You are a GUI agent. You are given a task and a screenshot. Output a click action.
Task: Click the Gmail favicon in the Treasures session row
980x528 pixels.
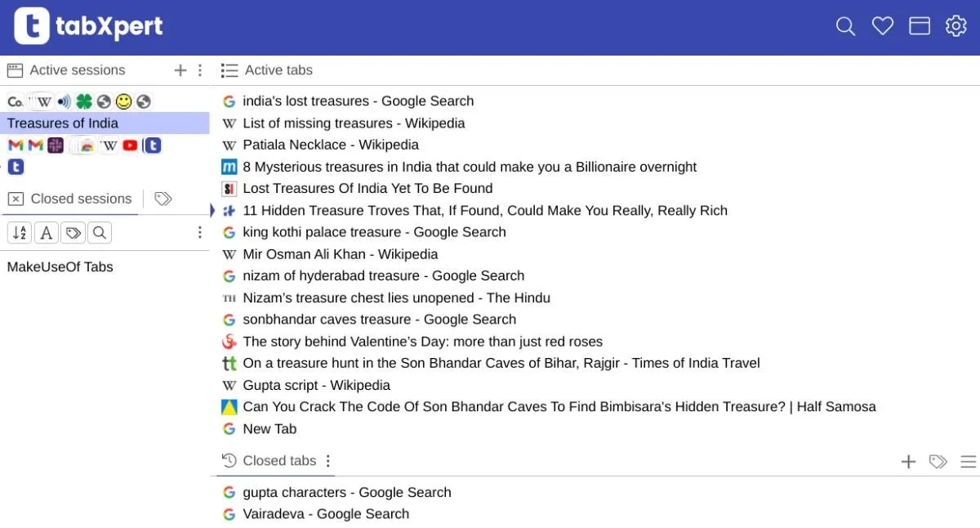16,145
